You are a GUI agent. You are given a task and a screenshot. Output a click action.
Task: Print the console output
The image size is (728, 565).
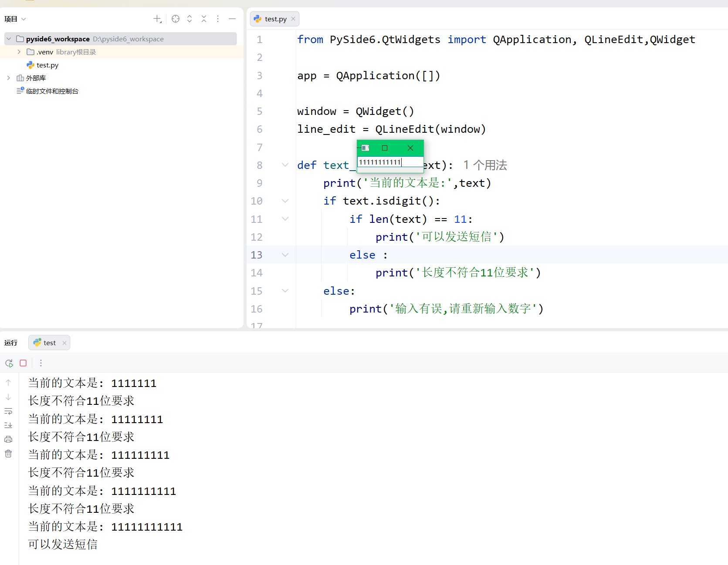pyautogui.click(x=8, y=439)
